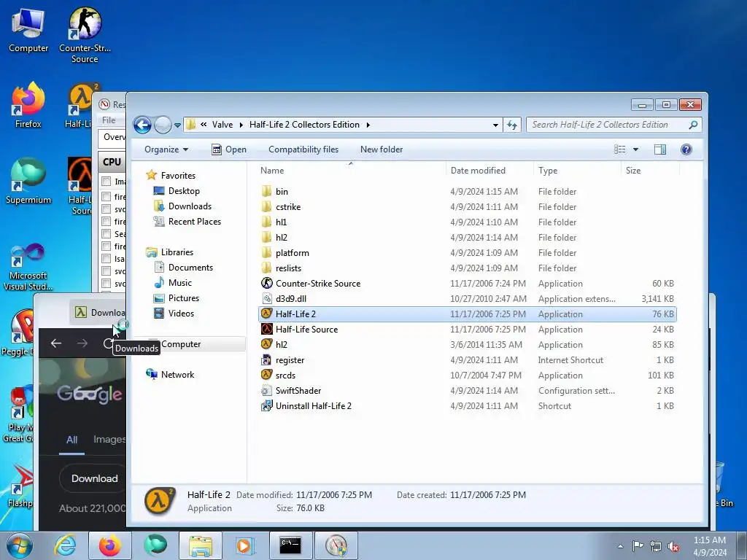Click the Explorer Back arrow button
The image size is (747, 560).
point(142,125)
